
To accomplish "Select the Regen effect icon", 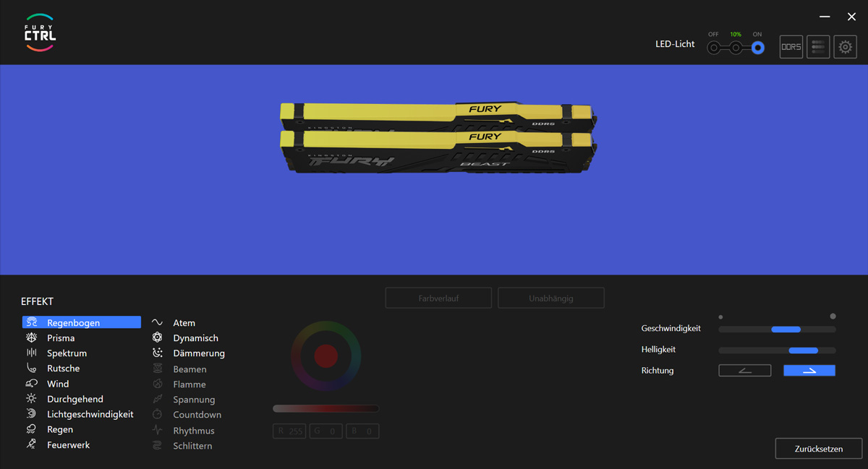I will [32, 429].
